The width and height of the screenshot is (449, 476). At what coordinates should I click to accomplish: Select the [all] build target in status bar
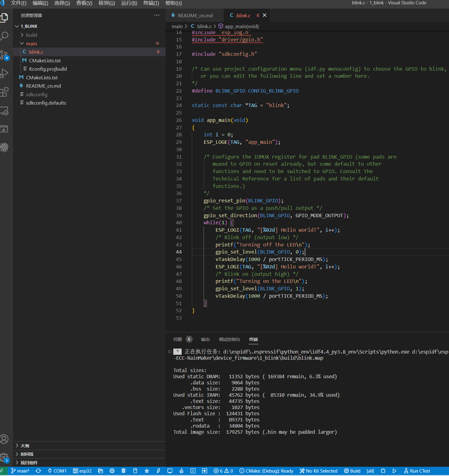tap(370, 471)
